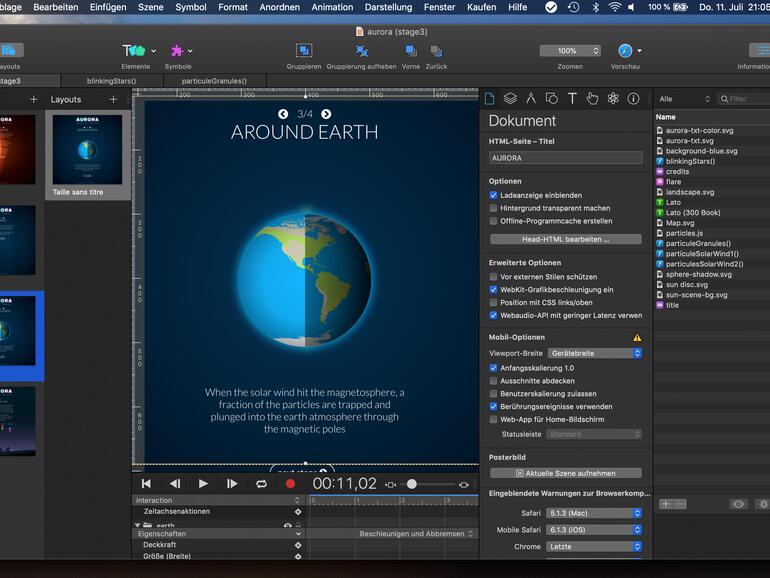Click the timeline zoom slider handle

pos(411,484)
